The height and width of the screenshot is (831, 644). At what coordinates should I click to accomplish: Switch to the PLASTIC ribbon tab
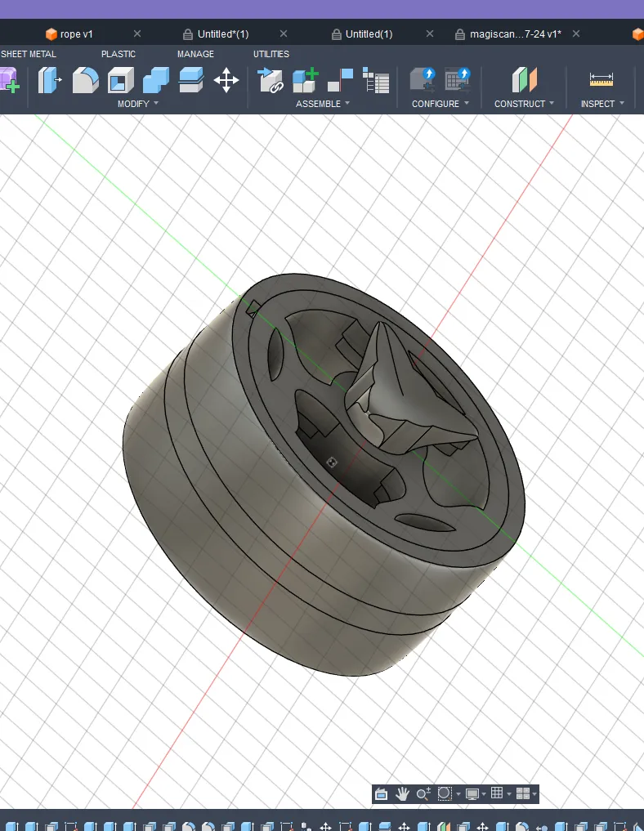pyautogui.click(x=119, y=54)
